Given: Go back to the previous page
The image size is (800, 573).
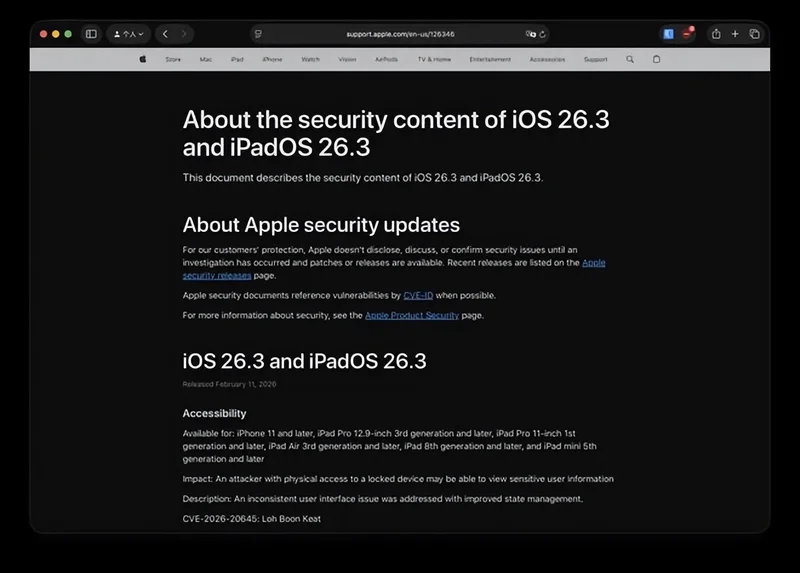Looking at the screenshot, I should [165, 34].
